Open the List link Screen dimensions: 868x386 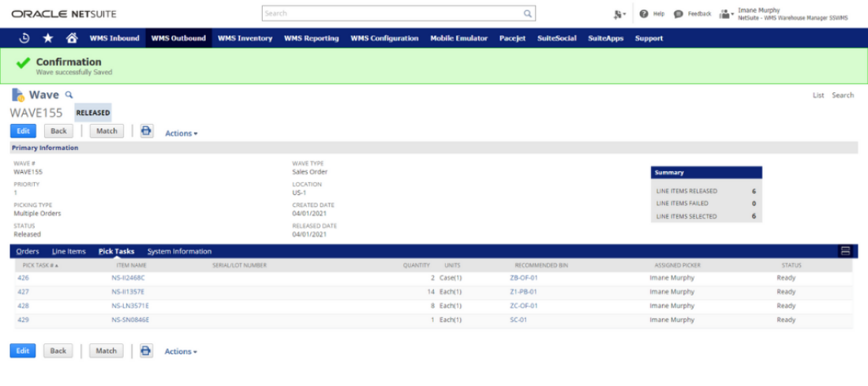pyautogui.click(x=818, y=96)
